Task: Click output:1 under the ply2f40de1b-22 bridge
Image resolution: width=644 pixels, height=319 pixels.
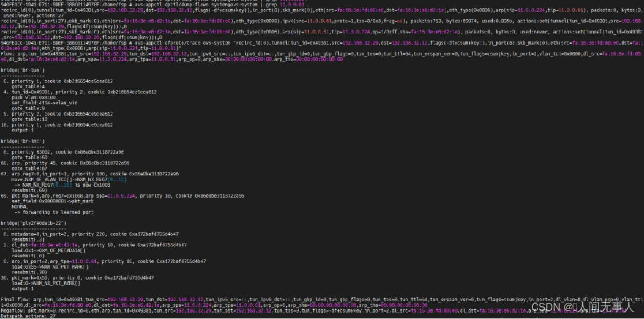Action: (x=23, y=288)
